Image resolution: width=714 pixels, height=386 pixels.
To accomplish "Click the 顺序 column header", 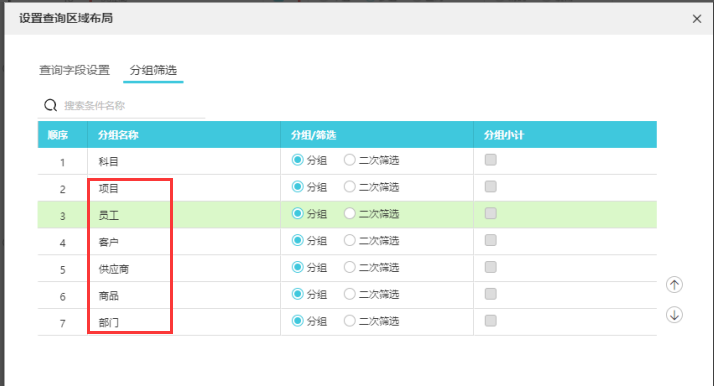I will tap(62, 135).
